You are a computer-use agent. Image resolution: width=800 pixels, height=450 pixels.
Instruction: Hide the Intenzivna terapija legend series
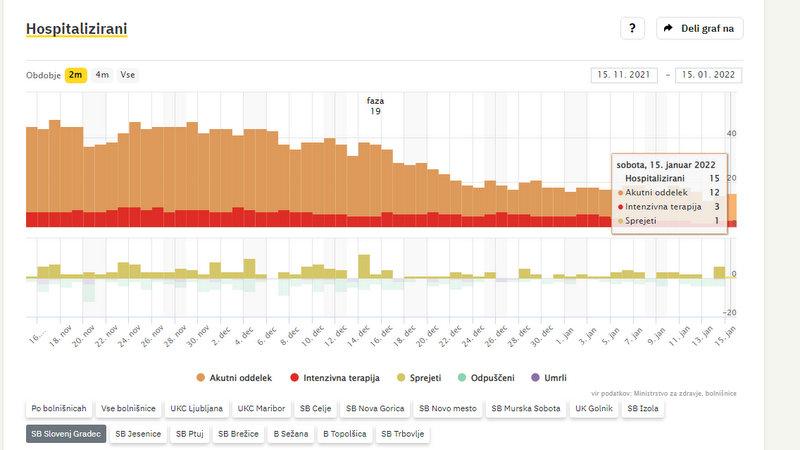[337, 377]
